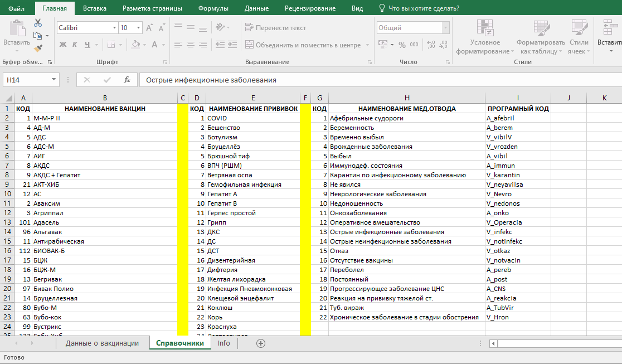Expand the Общий number format dropdown

[x=445, y=28]
